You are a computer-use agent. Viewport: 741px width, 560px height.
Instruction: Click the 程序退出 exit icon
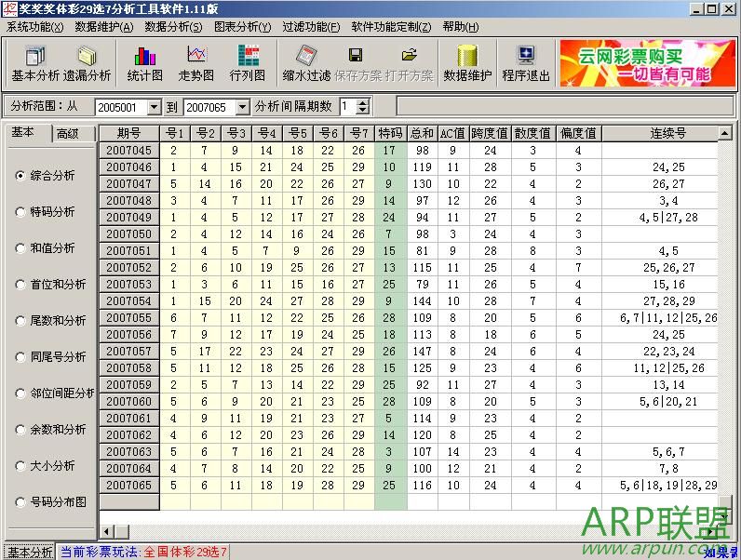pyautogui.click(x=525, y=63)
